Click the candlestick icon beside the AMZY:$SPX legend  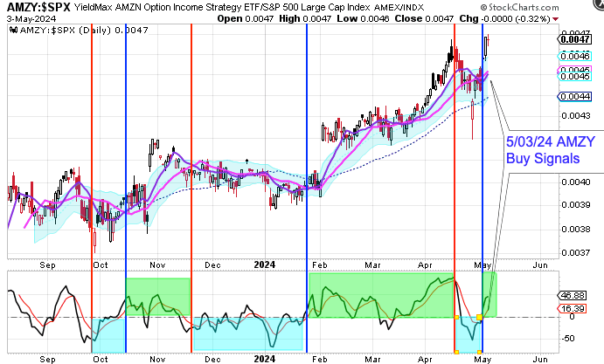click(x=10, y=29)
